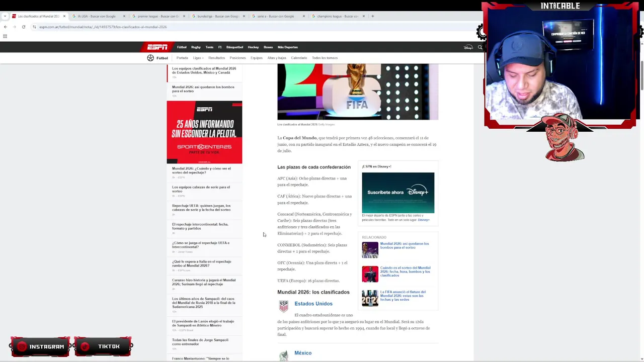Switch to the bundesliga search tab
The image size is (644, 362).
coord(218,16)
